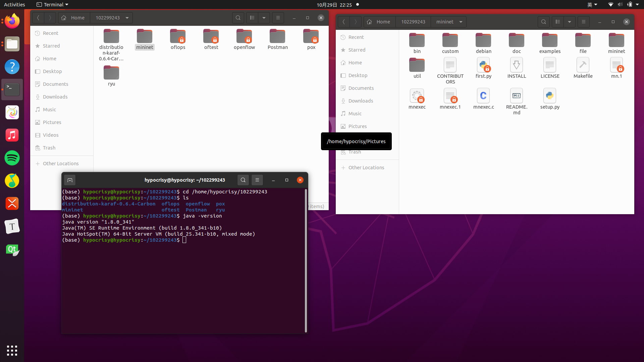Click the search icon in terminal header
The height and width of the screenshot is (362, 644).
(243, 180)
